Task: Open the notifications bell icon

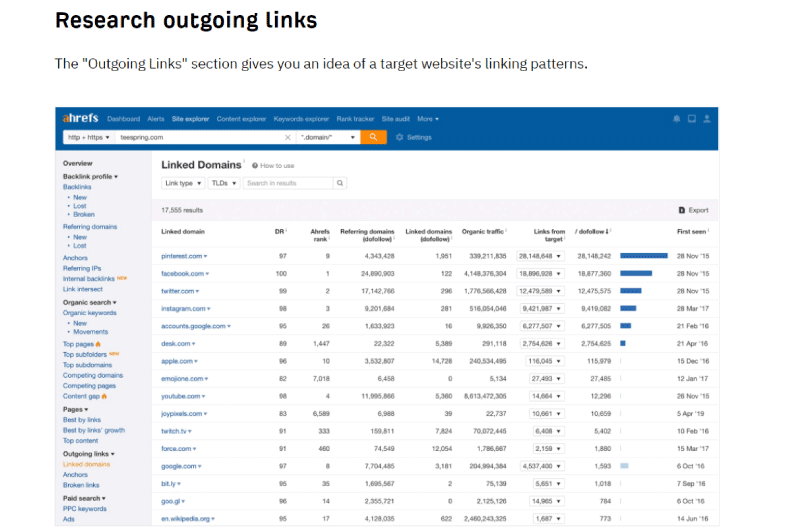Action: [677, 119]
